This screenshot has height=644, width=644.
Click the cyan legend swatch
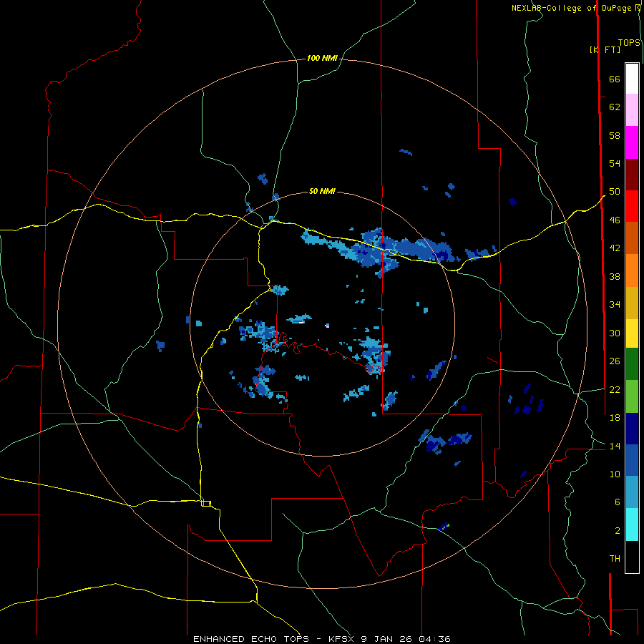pos(632,525)
